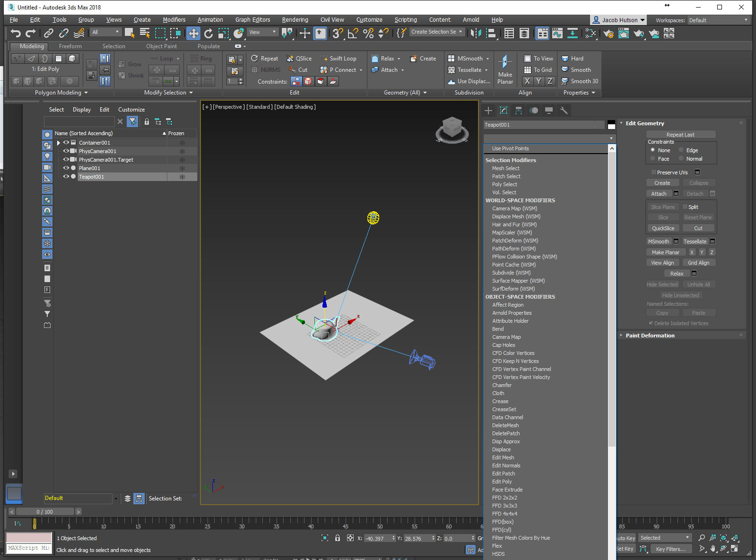
Task: Click the Mirror tool icon
Action: (x=476, y=33)
